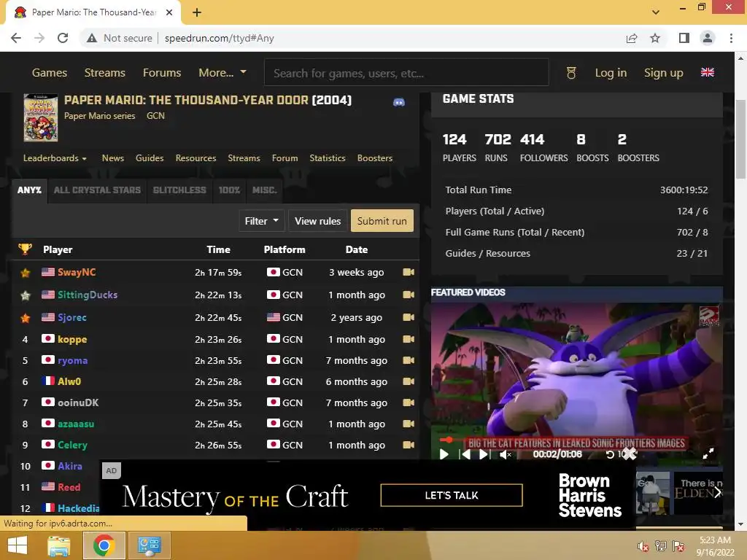Open the Streams link in top navbar
This screenshot has width=747, height=560.
(x=105, y=72)
